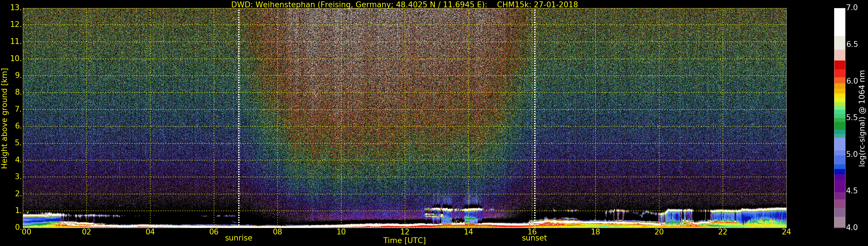This screenshot has width=868, height=246.
Task: Pick the dark blue band of the colorbar
Action: [x=839, y=171]
